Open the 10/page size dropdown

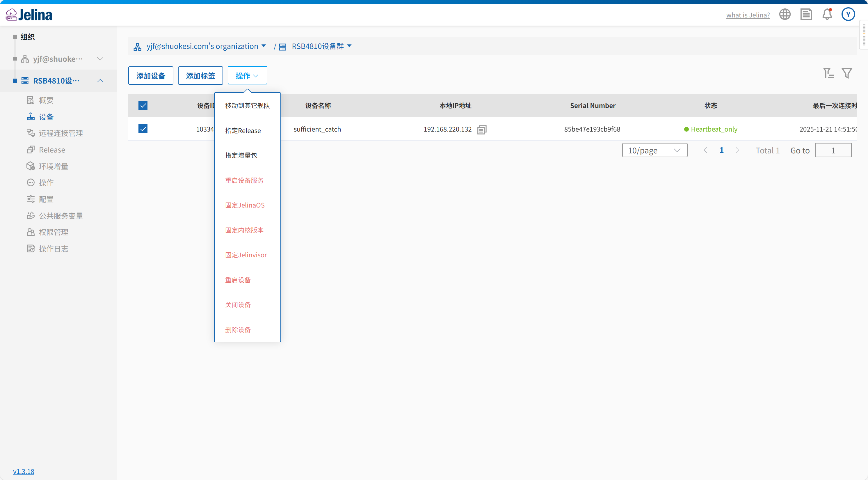[654, 150]
